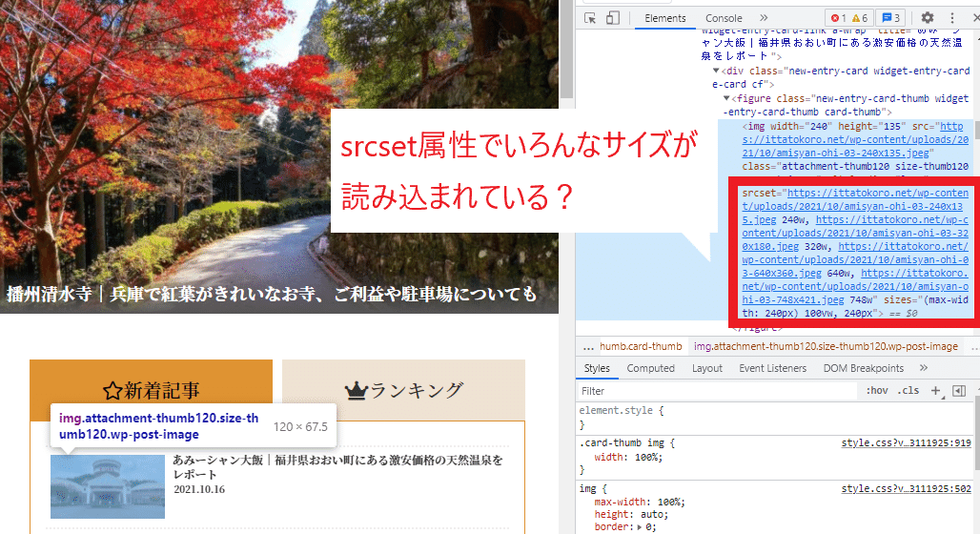Select the Event Listeners tab
980x534 pixels.
(x=772, y=368)
